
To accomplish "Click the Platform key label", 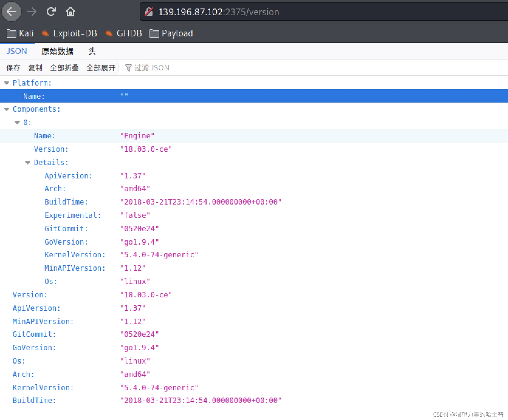I will pos(32,83).
